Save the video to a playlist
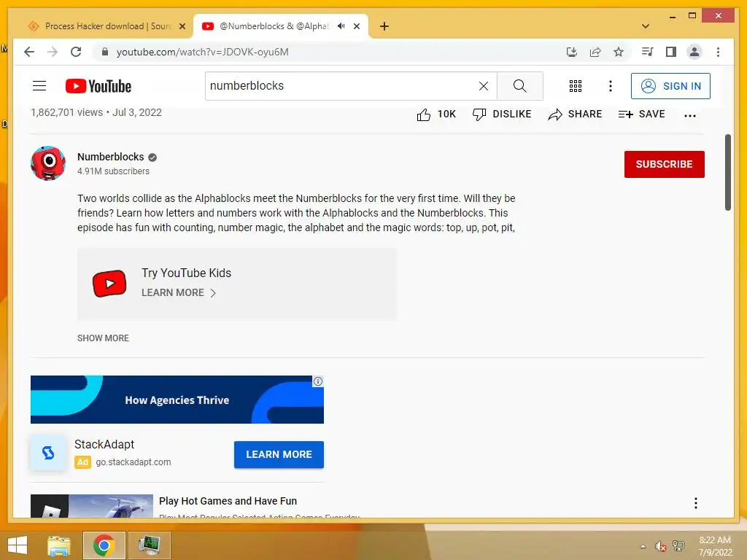The width and height of the screenshot is (747, 560). [641, 114]
